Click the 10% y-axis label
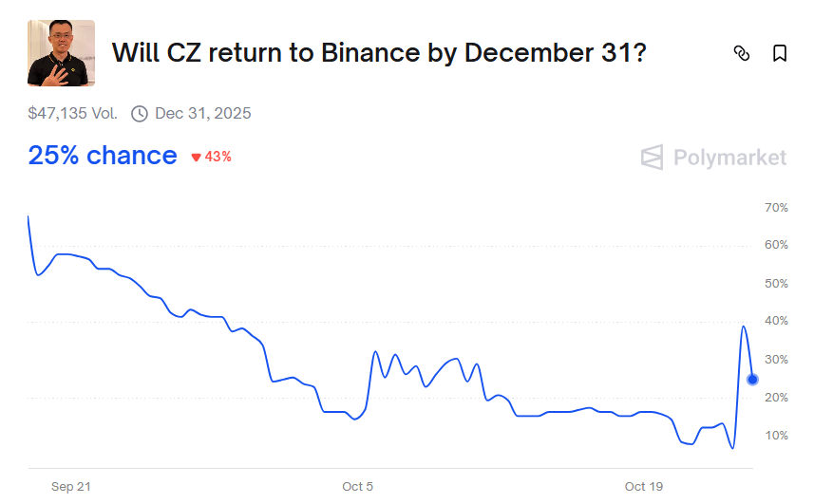 [x=776, y=436]
